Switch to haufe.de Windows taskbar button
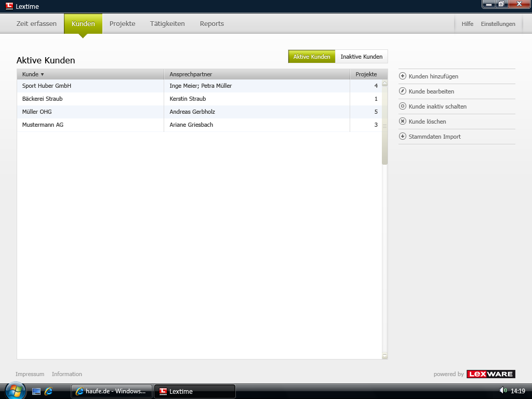 tap(112, 391)
